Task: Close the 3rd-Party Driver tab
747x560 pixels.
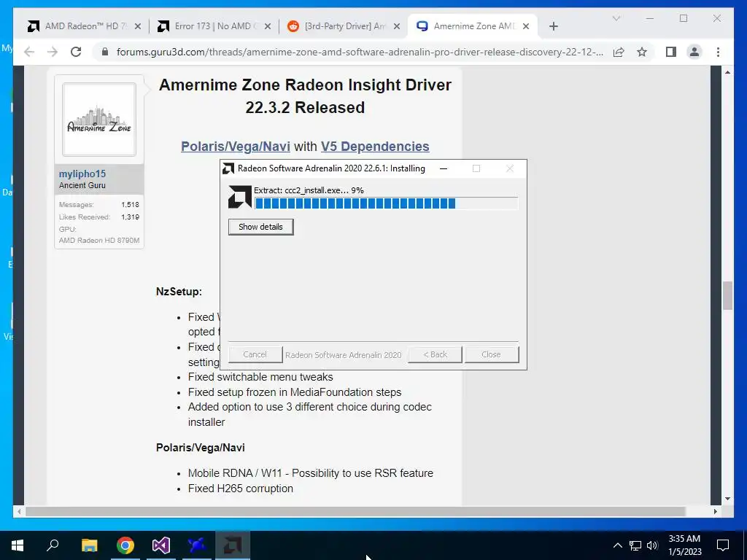Action: pyautogui.click(x=397, y=27)
